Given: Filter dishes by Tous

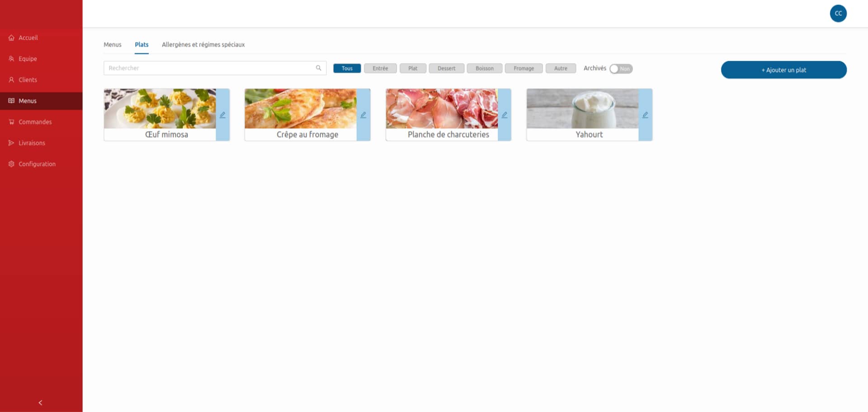Looking at the screenshot, I should coord(347,68).
